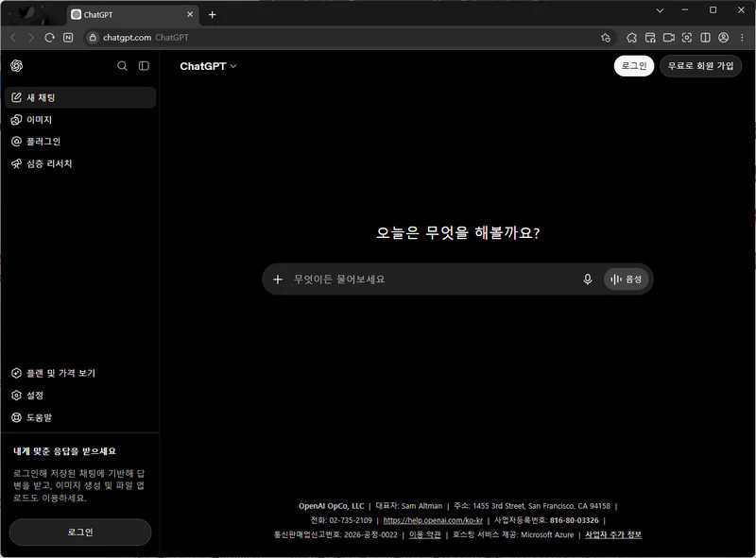The width and height of the screenshot is (756, 558).
Task: Select the ChatGPT browser tab
Action: click(132, 15)
